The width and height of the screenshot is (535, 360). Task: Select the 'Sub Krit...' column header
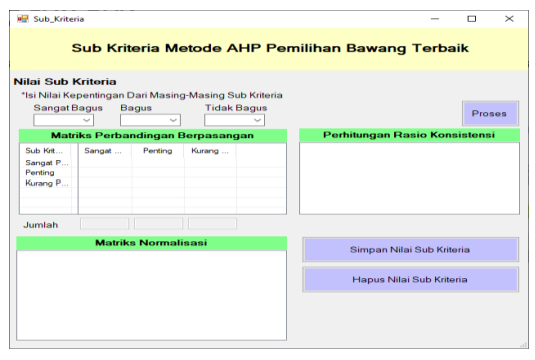click(x=45, y=151)
